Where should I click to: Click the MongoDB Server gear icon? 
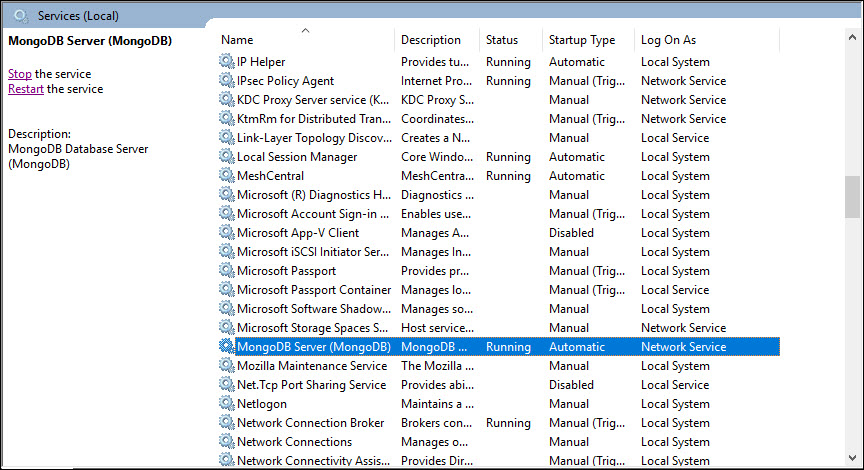[x=226, y=347]
